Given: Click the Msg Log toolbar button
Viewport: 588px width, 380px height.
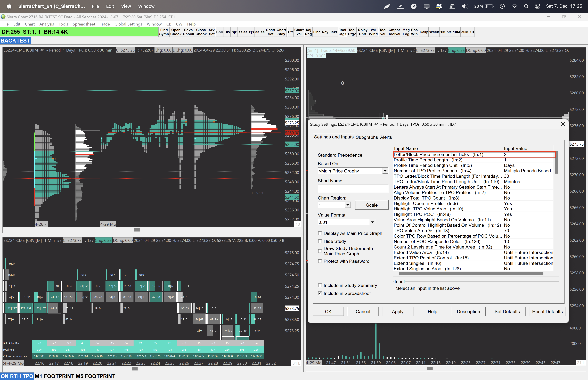Looking at the screenshot, I should 406,32.
